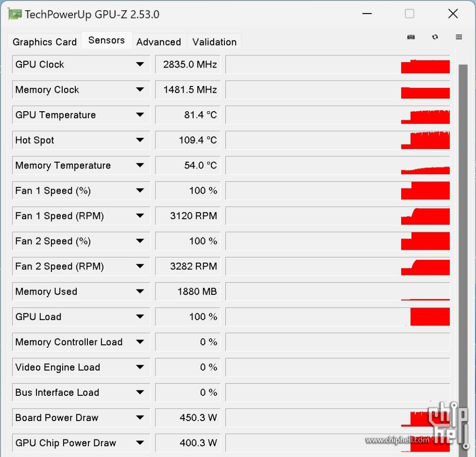Click the 109.4 °C hot spot value
The width and height of the screenshot is (476, 457).
coord(187,140)
